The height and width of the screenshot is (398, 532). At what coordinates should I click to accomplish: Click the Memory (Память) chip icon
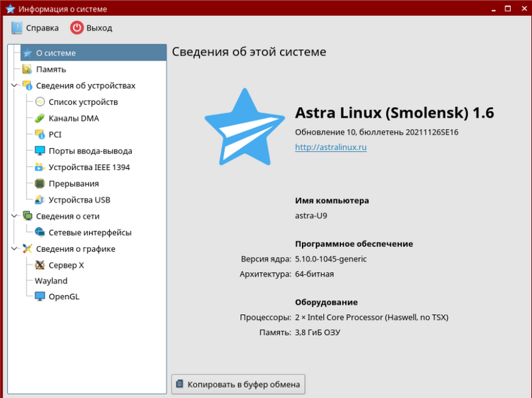click(27, 69)
